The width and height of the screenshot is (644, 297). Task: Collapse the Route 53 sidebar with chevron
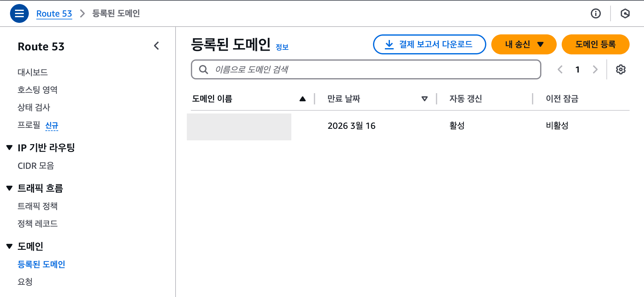tap(157, 46)
